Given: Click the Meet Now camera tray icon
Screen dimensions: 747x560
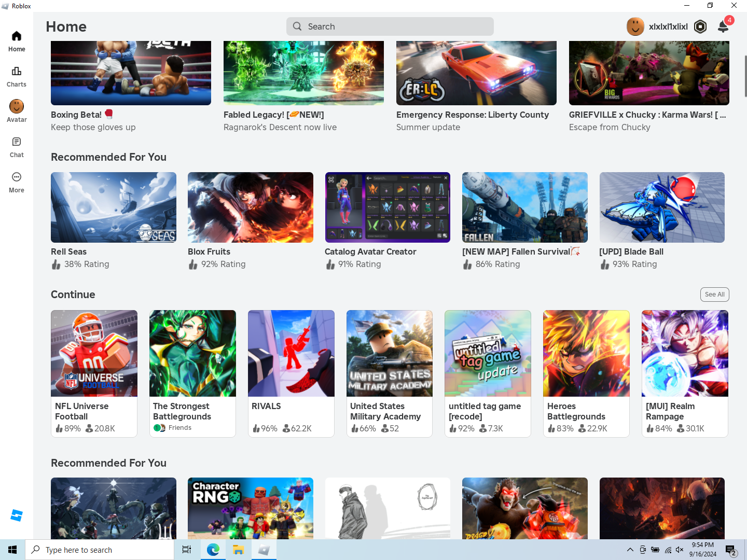Looking at the screenshot, I should click(x=643, y=550).
